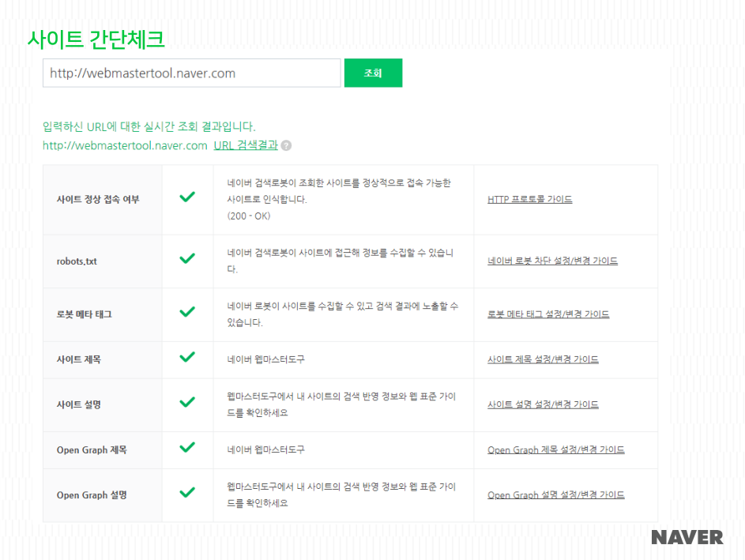Click description text in Open Graph 설명 row
The image size is (745, 560).
(341, 494)
